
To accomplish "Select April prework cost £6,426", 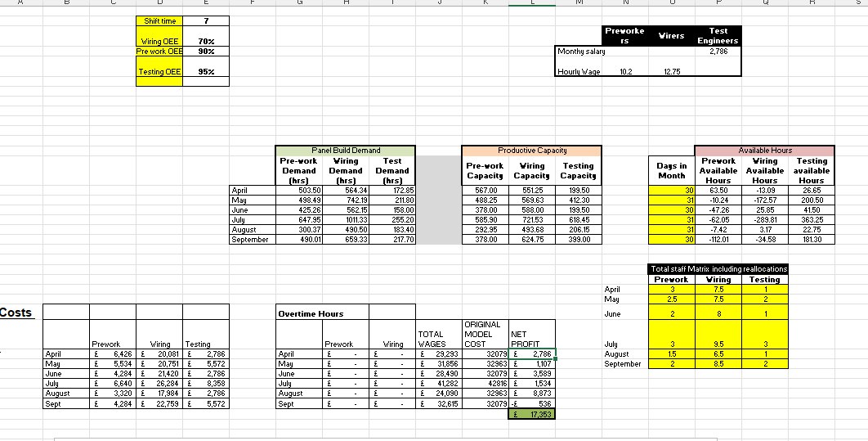I will point(113,354).
